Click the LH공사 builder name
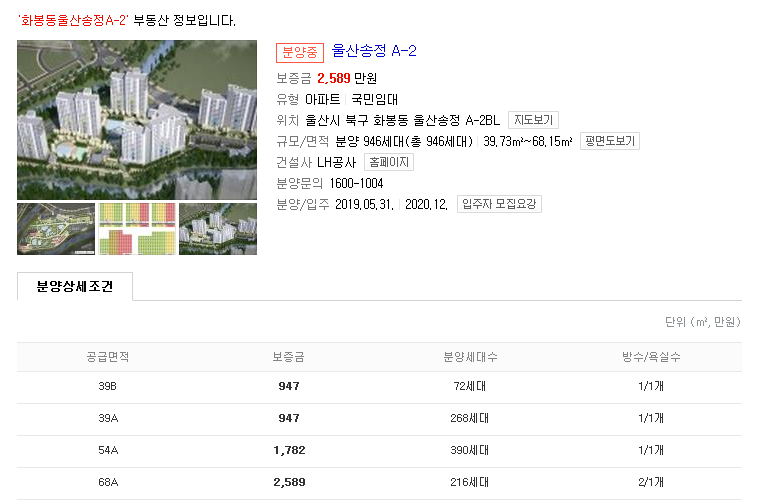770x504 pixels. click(x=336, y=163)
